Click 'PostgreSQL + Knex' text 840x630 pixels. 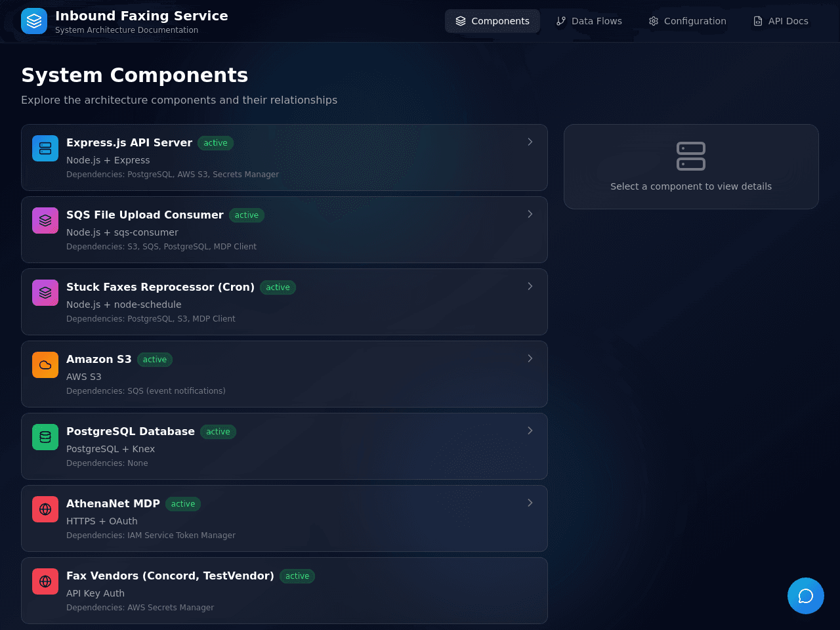[x=110, y=449]
